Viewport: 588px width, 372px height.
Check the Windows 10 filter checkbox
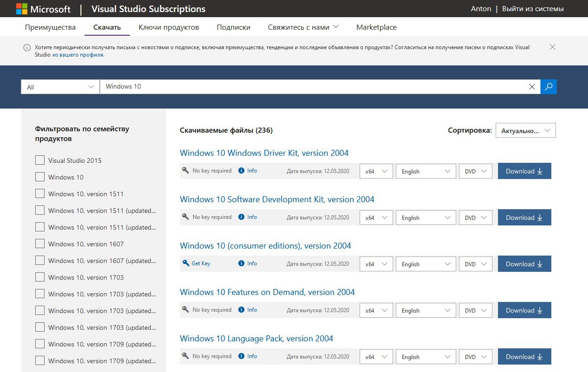point(40,177)
